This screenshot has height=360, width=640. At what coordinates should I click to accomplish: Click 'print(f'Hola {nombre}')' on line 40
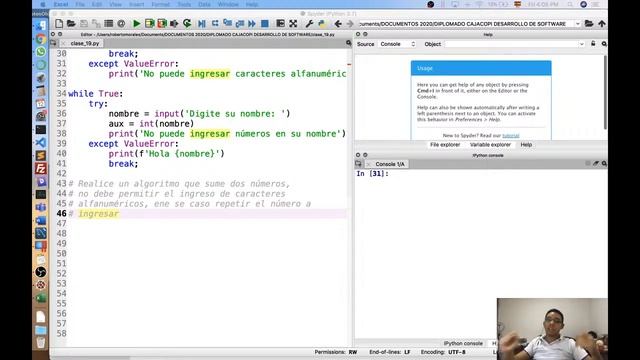click(x=167, y=153)
